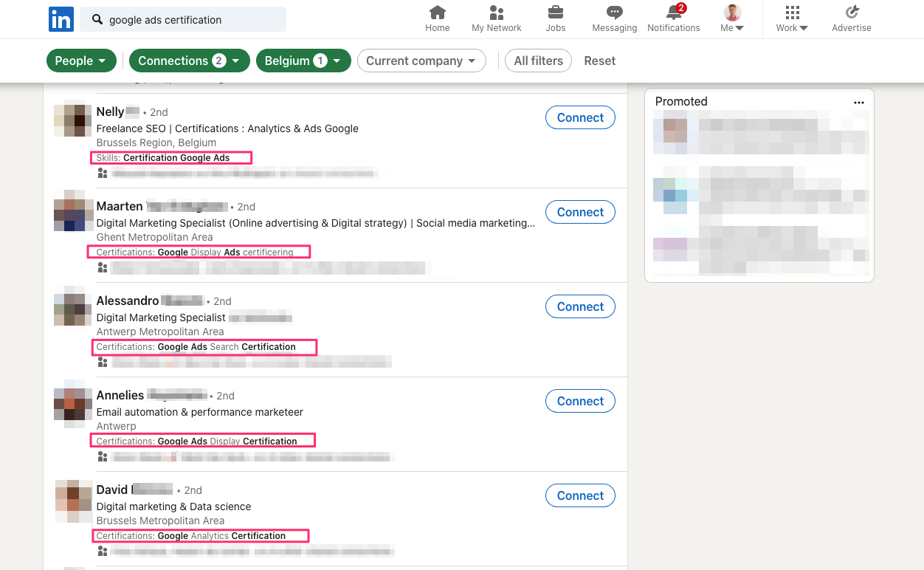924x570 pixels.
Task: Open the Belgium location filter dropdown
Action: tap(303, 61)
